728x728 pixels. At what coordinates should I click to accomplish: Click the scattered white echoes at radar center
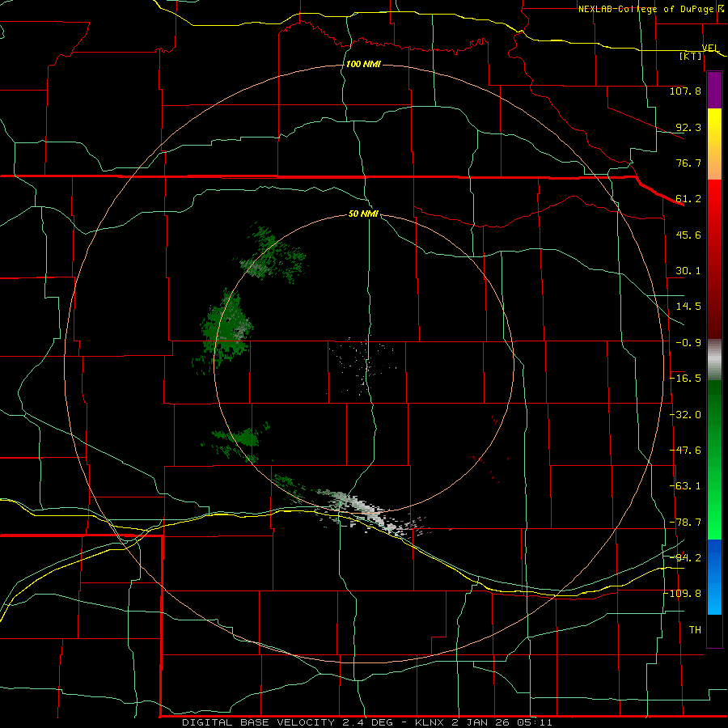362,365
